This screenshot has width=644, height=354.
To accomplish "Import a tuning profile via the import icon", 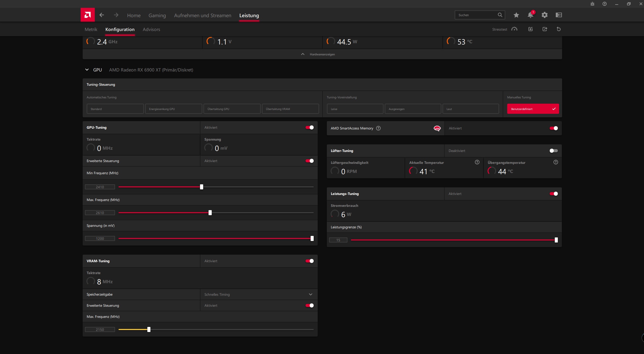I will [530, 29].
